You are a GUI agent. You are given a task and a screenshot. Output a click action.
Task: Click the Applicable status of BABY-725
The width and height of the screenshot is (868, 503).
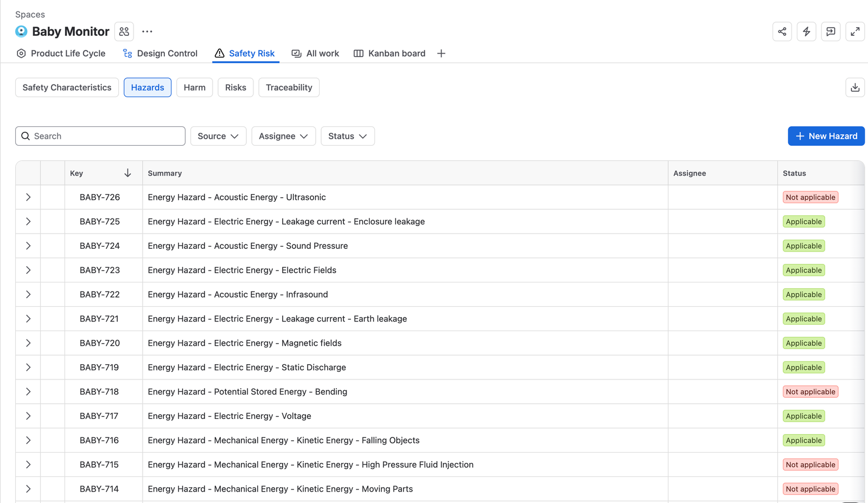point(804,222)
